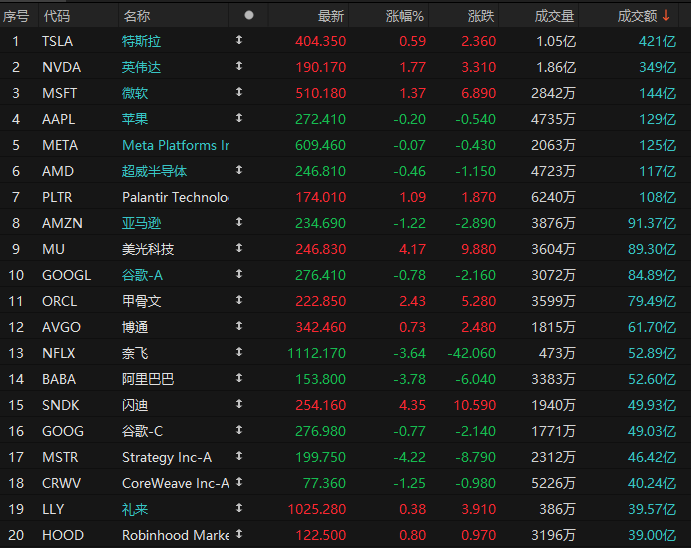Open stock name 微软
Viewport: 691px width, 548px height.
(135, 93)
